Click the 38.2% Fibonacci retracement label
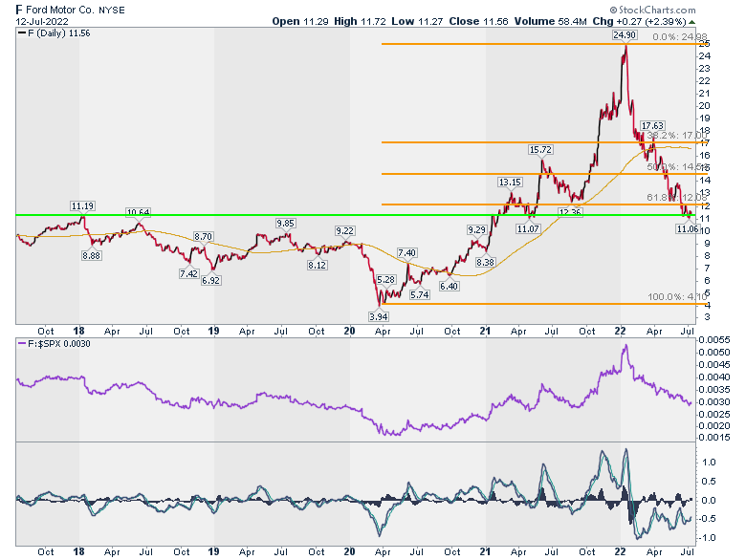Image resolution: width=746 pixels, height=560 pixels. 677,136
